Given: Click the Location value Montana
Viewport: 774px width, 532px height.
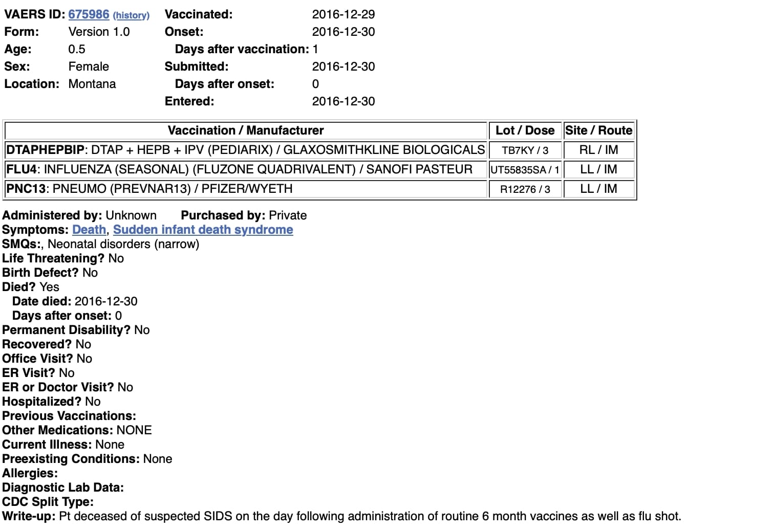Looking at the screenshot, I should click(x=92, y=84).
